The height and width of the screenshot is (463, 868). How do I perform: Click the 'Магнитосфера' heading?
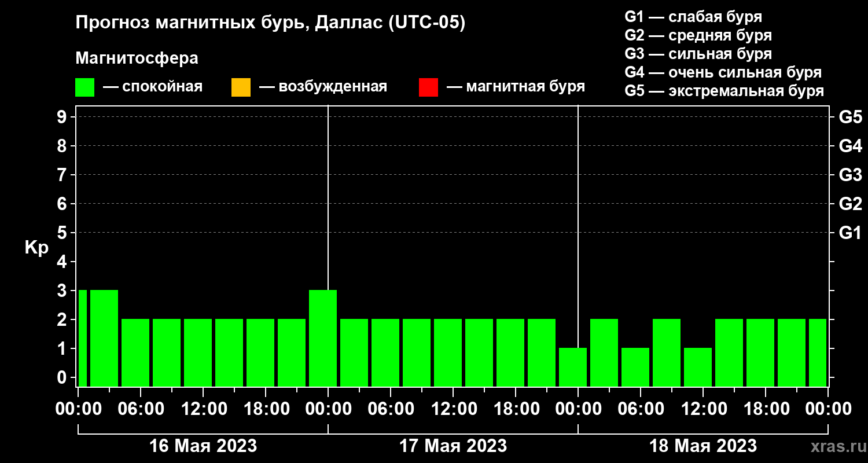pos(137,58)
